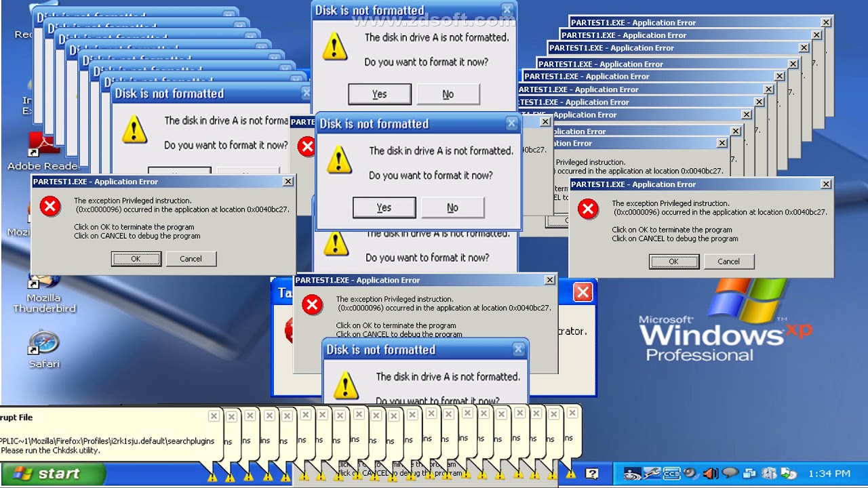Viewport: 868px width, 488px height.
Task: Click Cancel in the Application Error dialog overlapping the desktop icons
Action: click(x=191, y=259)
